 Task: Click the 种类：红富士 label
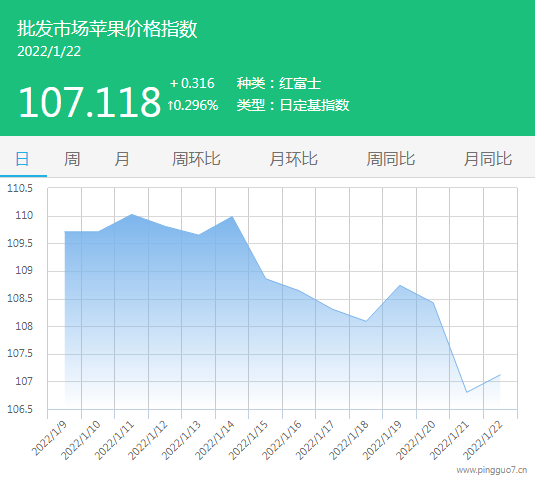(279, 83)
